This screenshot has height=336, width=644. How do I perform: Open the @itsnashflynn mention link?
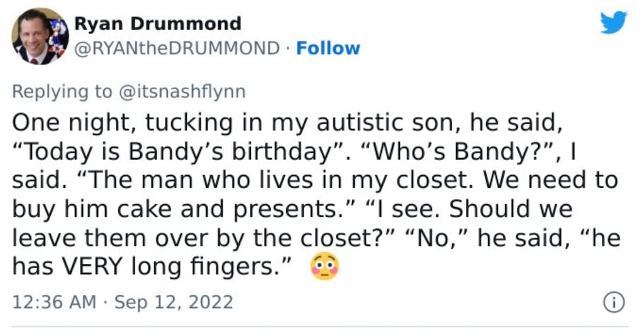click(x=182, y=92)
